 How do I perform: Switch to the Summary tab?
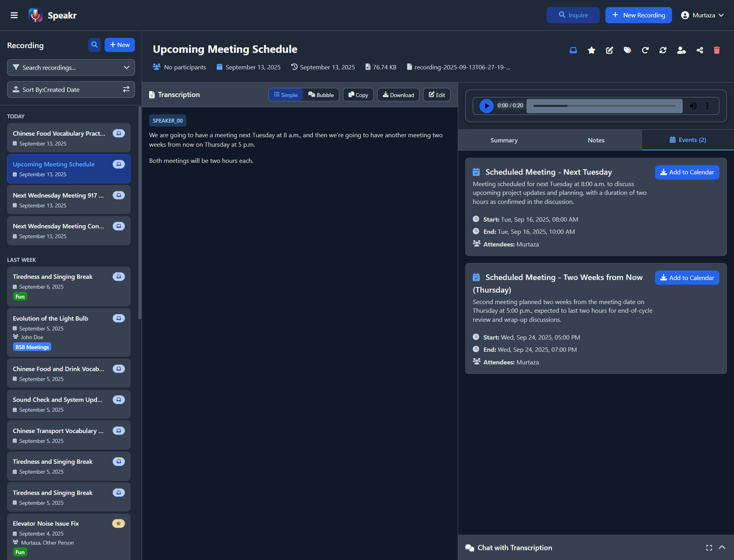tap(504, 140)
